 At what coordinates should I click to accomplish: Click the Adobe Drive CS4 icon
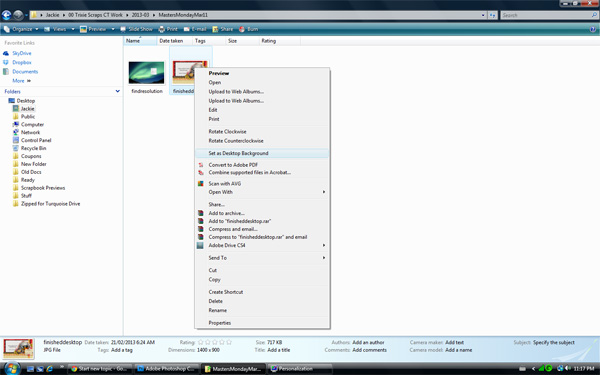(200, 245)
